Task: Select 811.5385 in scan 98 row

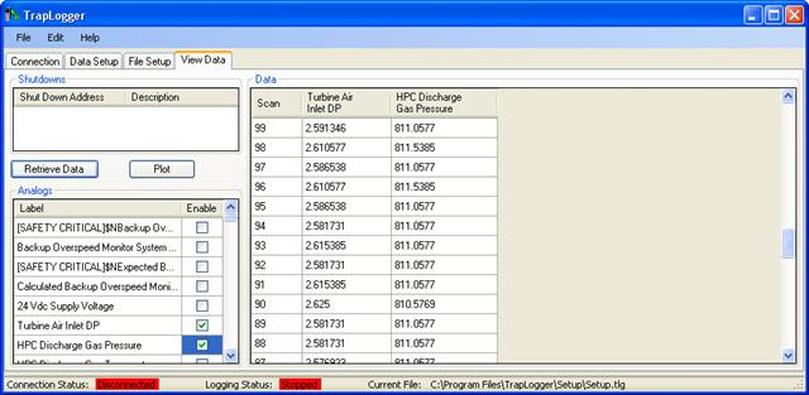Action: (444, 147)
